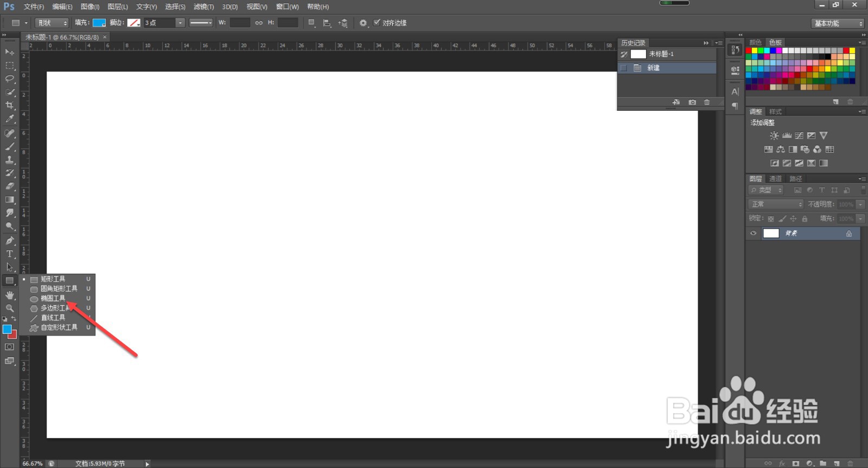Switch to the 颜色 tab

tap(756, 42)
